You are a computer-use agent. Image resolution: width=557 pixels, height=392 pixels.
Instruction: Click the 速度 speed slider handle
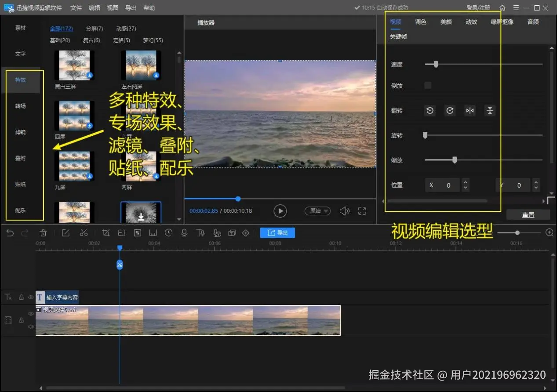click(436, 64)
